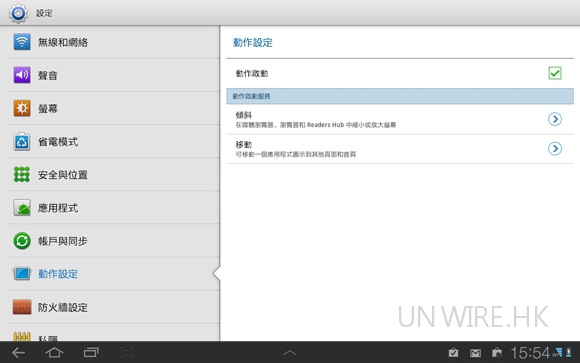Expand mini apps tray with up arrow
Screen dimensions: 580x363
pos(290,353)
